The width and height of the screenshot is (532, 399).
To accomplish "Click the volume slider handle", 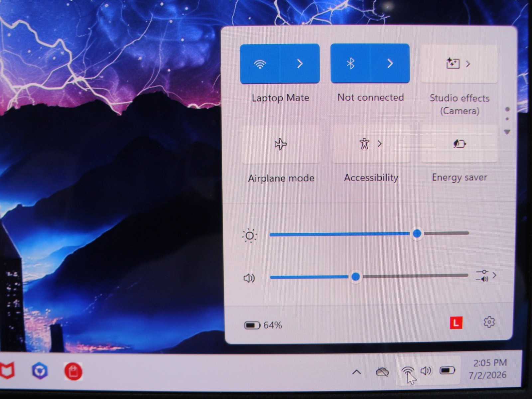I will (x=355, y=276).
